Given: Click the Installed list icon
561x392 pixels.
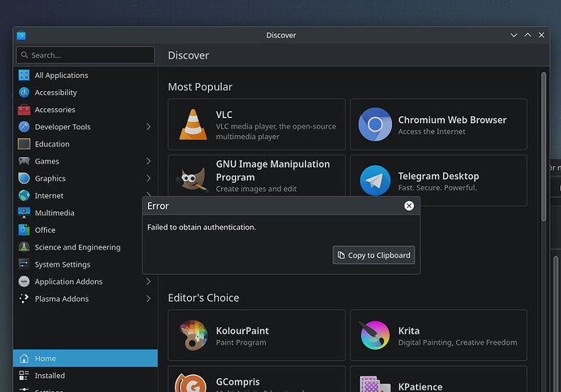Looking at the screenshot, I should click(24, 376).
